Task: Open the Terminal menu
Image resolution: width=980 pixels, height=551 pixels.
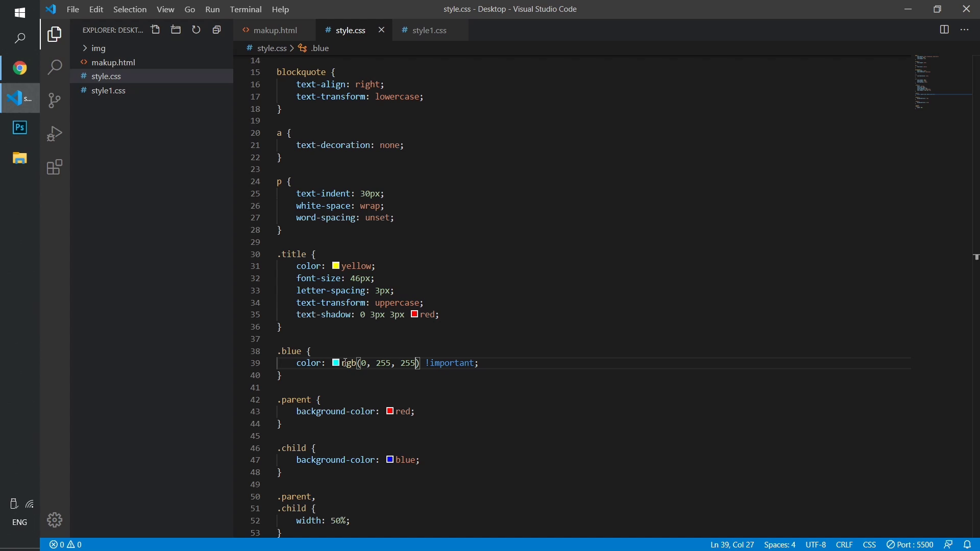Action: [246, 9]
